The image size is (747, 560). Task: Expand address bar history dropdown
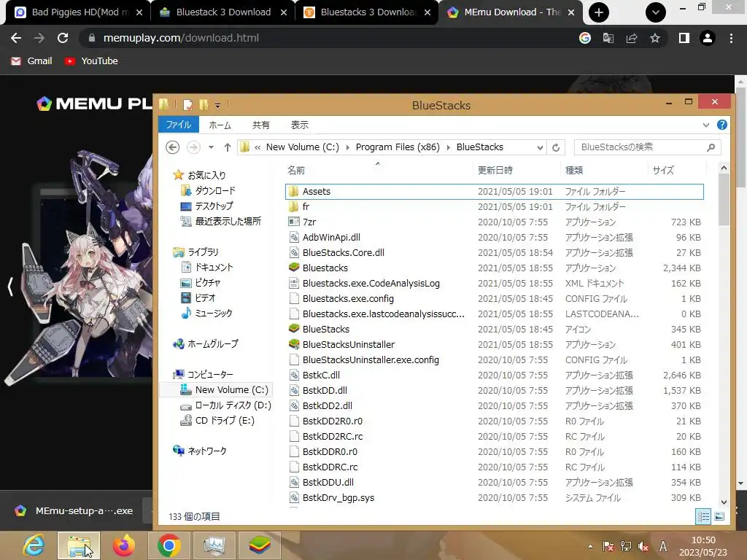coord(539,147)
